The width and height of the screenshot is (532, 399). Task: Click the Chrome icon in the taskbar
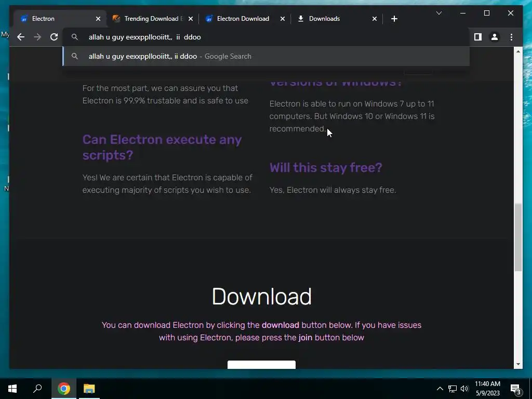[x=64, y=389]
